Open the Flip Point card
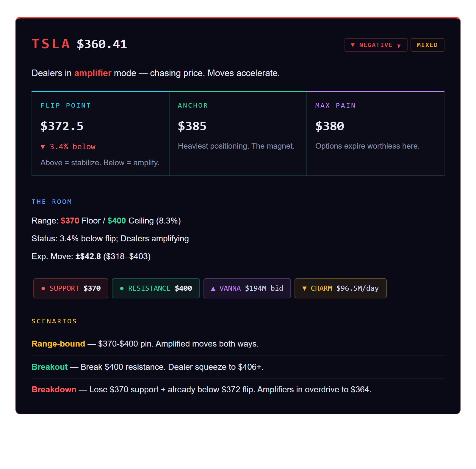476x469 pixels. coord(100,134)
